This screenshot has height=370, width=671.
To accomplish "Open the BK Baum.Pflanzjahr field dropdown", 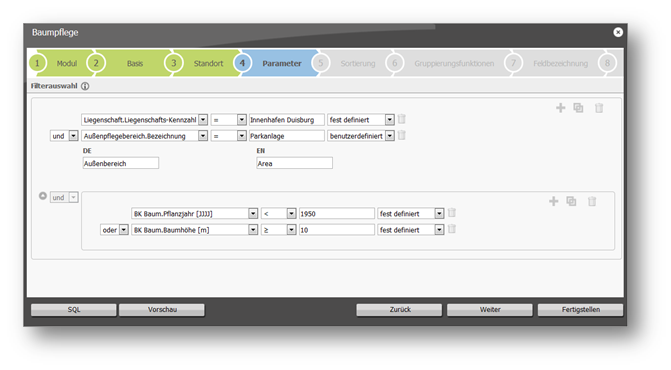I will (x=253, y=213).
